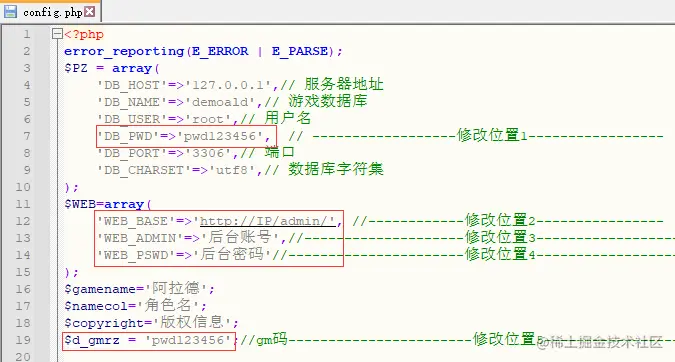Click line number 1 in the gutter
The image size is (675, 362).
point(27,34)
